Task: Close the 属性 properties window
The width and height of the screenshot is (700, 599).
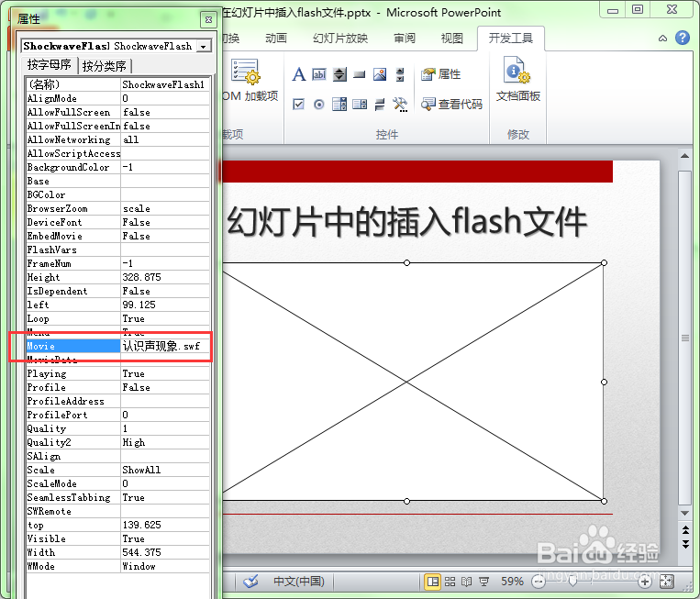Action: point(208,19)
